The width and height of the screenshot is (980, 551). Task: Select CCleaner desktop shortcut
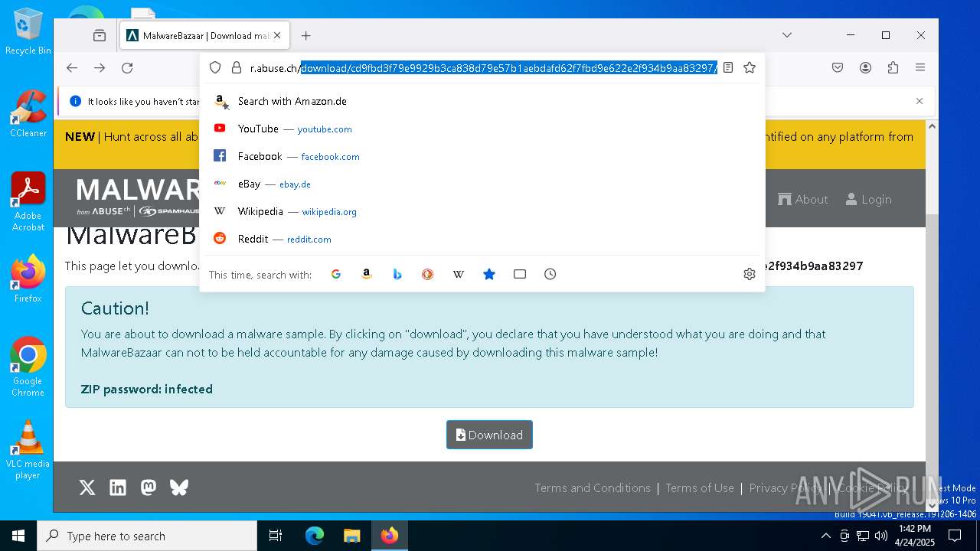point(28,113)
